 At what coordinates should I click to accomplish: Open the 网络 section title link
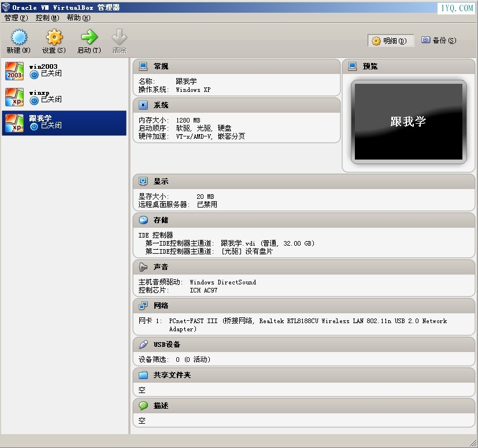(161, 306)
